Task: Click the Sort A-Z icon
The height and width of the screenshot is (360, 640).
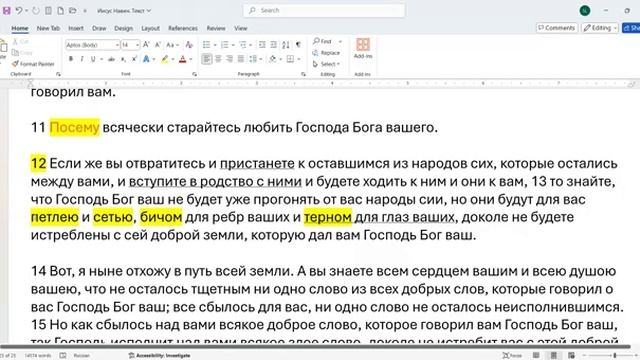Action: coord(286,45)
